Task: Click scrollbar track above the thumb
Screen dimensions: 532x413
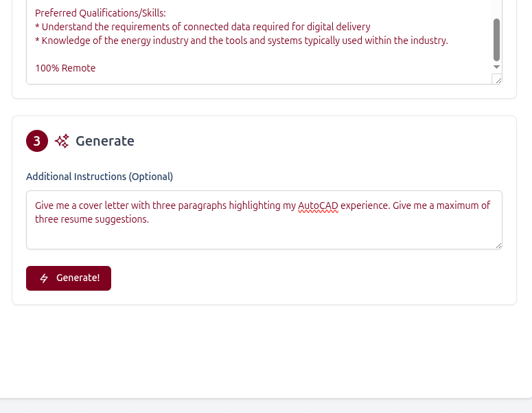Action: tap(496, 8)
